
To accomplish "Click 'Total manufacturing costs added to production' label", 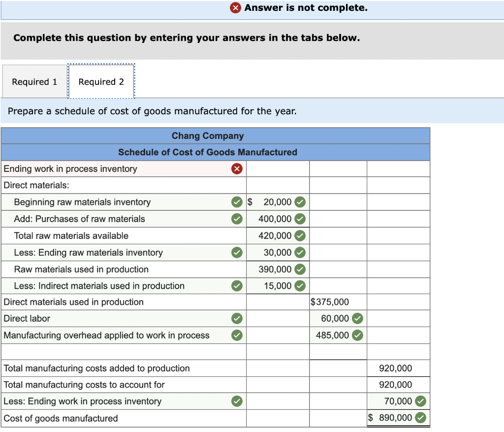I will 97,368.
